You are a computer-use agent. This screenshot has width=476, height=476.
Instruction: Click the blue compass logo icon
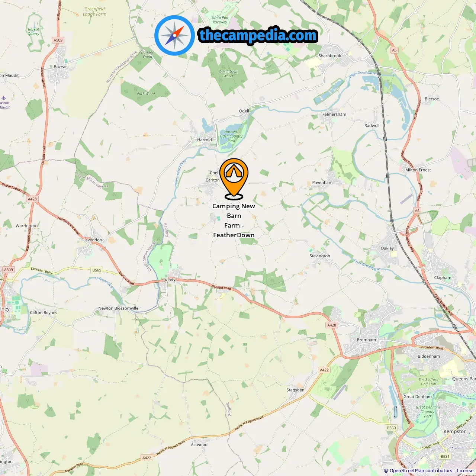(174, 35)
